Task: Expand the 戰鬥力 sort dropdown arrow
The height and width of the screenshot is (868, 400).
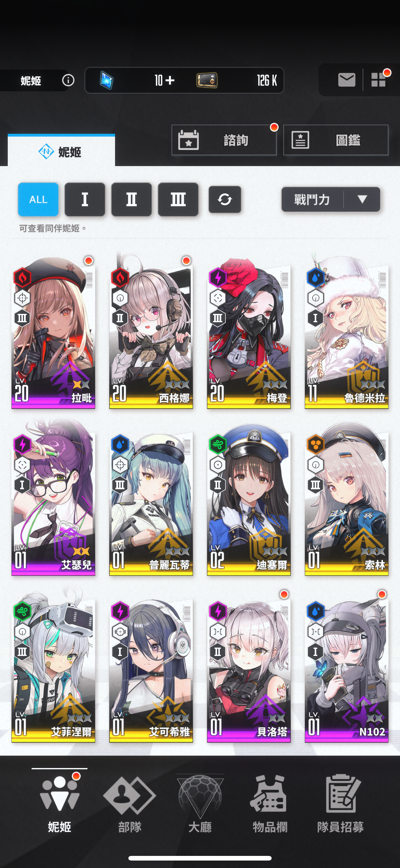Action: coord(362,200)
